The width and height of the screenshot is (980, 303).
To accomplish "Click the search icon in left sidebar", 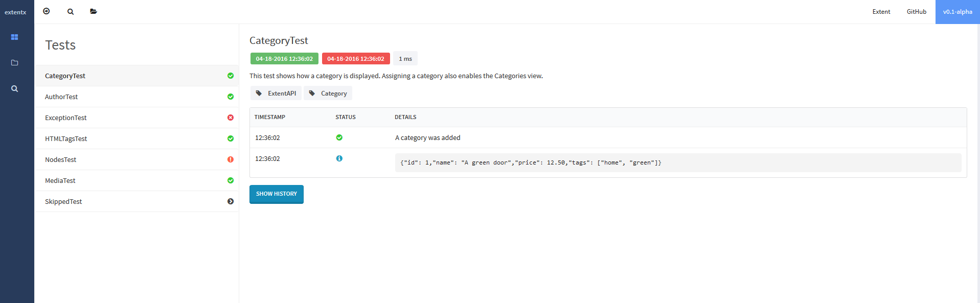I will 14,88.
